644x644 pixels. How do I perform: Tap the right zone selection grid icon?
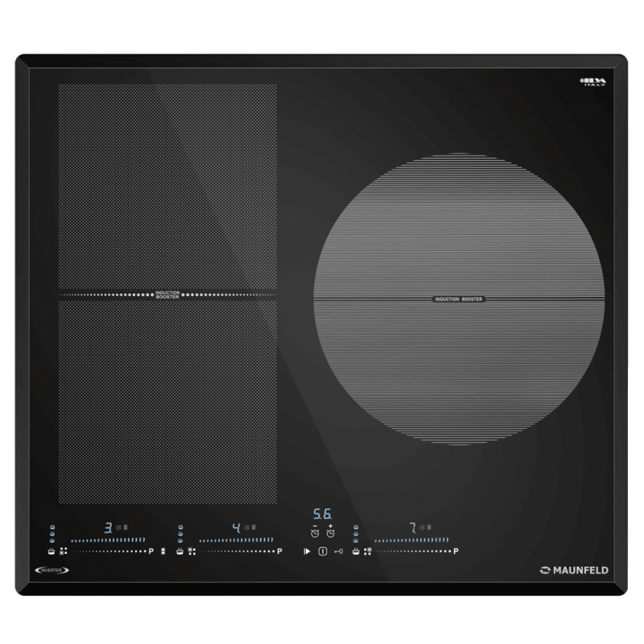pos(368,551)
